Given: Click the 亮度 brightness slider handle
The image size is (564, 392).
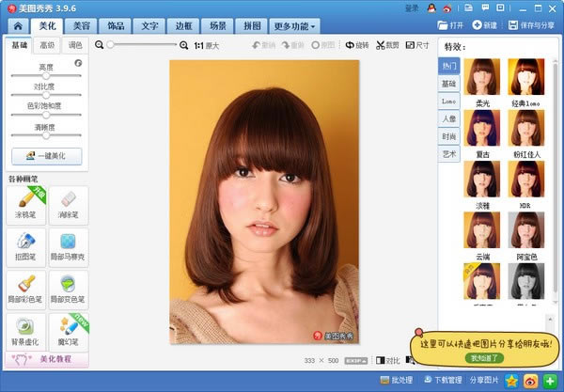Looking at the screenshot, I should (x=45, y=75).
